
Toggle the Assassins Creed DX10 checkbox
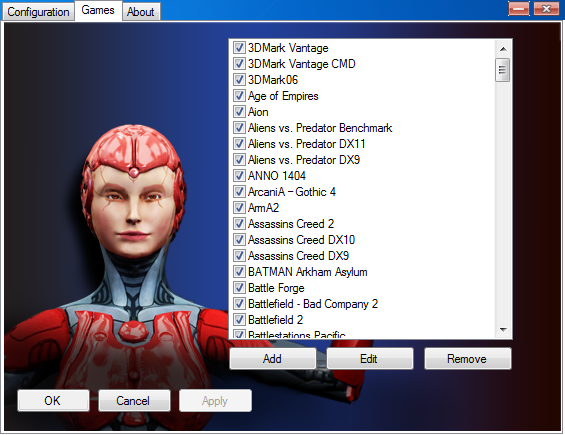(x=239, y=239)
